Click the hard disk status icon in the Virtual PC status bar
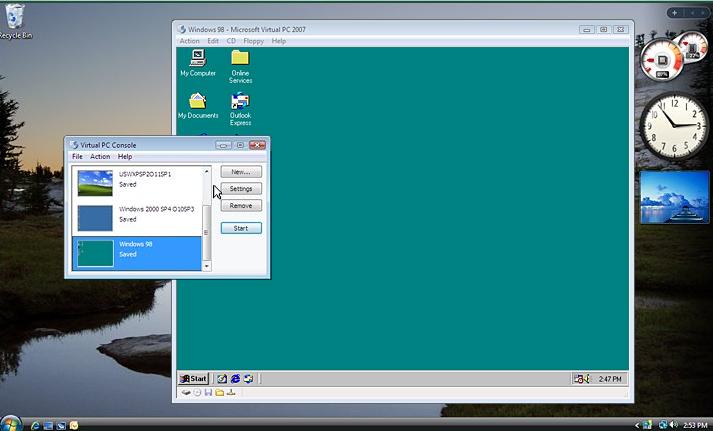This screenshot has width=713, height=431. click(186, 392)
